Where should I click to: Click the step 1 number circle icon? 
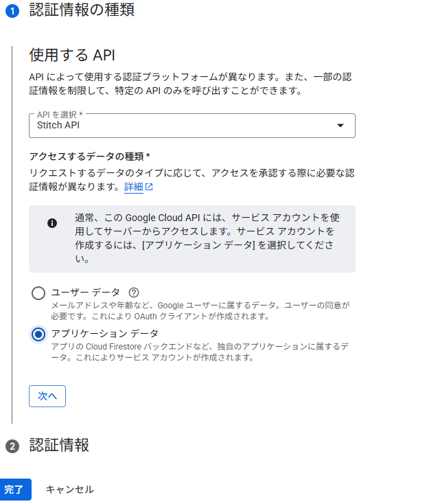tap(11, 12)
